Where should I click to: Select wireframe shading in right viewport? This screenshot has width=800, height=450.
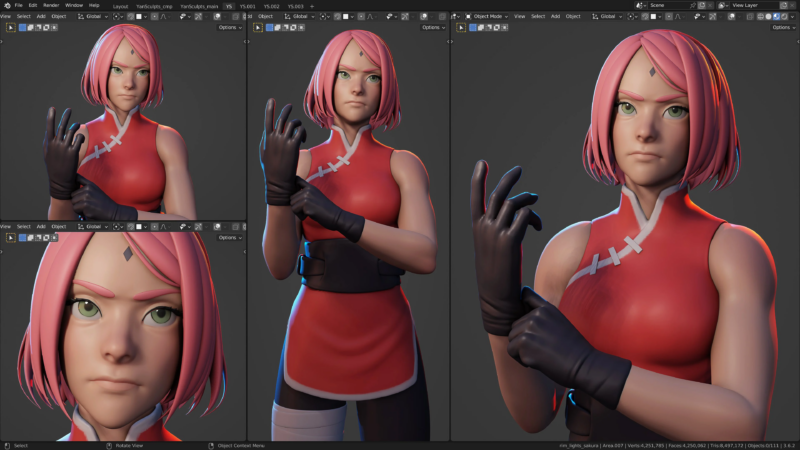click(760, 16)
